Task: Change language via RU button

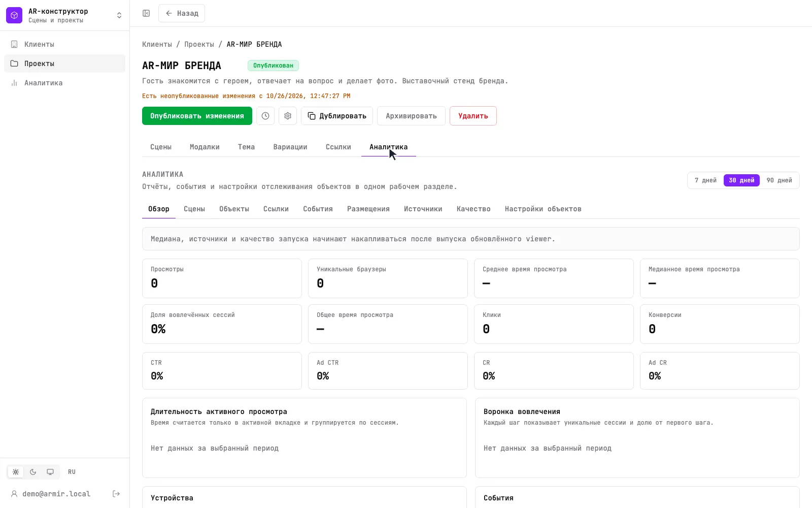Action: click(x=72, y=472)
